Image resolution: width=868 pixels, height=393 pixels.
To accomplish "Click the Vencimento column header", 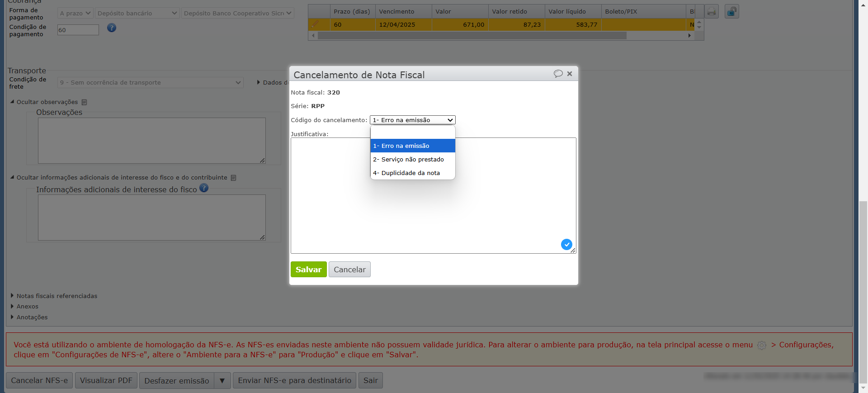I will coord(404,12).
